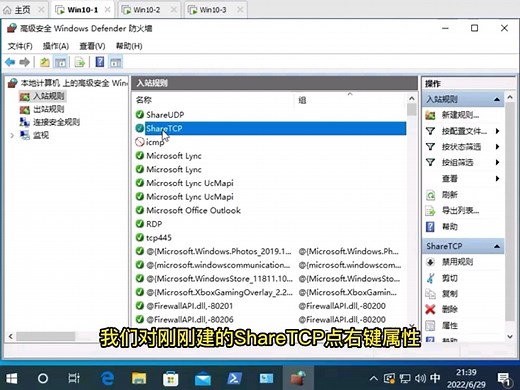The height and width of the screenshot is (390, 520).
Task: Click the 属性 properties icon
Action: click(x=430, y=325)
